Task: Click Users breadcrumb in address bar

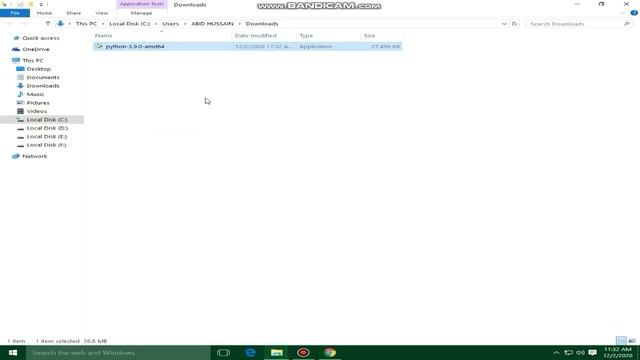Action: (x=171, y=24)
